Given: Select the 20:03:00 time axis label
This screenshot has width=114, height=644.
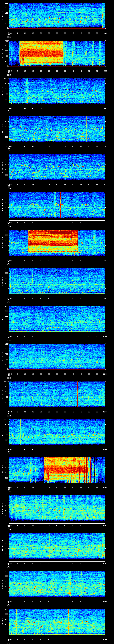Looking at the screenshot, I should 9,109.
